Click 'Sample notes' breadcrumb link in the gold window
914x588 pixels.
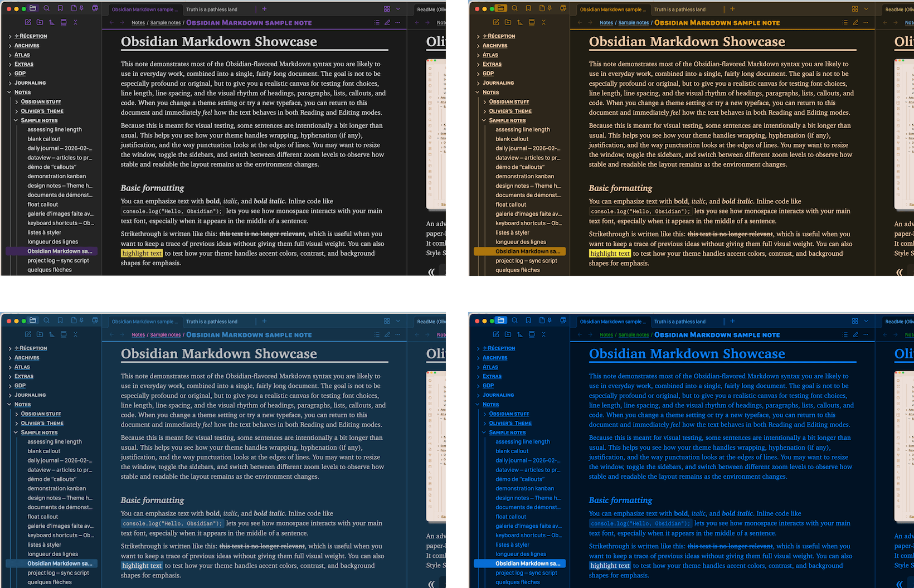634,23
